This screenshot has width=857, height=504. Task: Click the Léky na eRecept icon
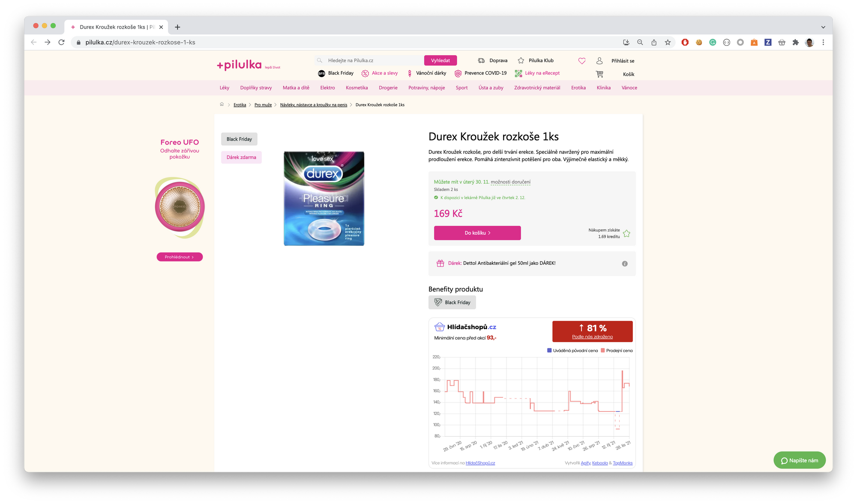point(518,73)
